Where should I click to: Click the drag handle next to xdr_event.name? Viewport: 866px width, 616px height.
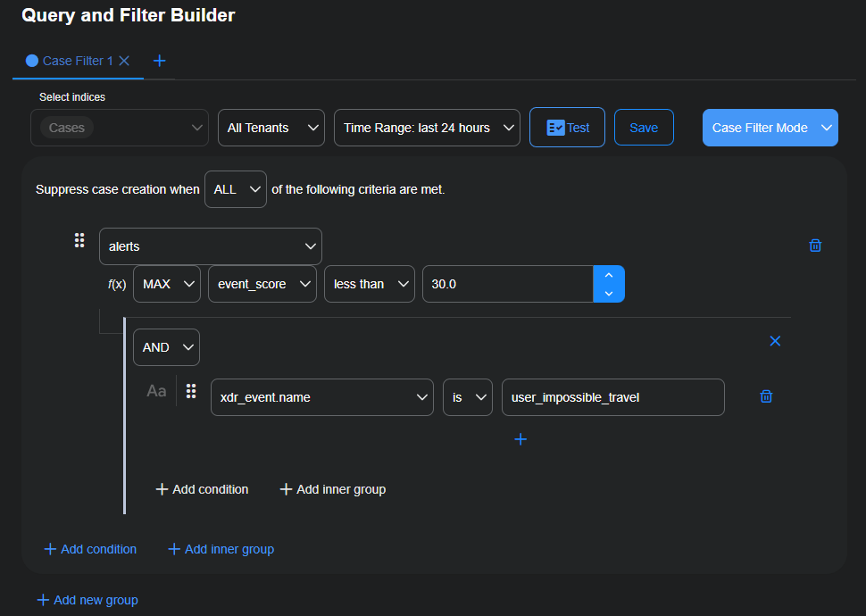coord(190,392)
